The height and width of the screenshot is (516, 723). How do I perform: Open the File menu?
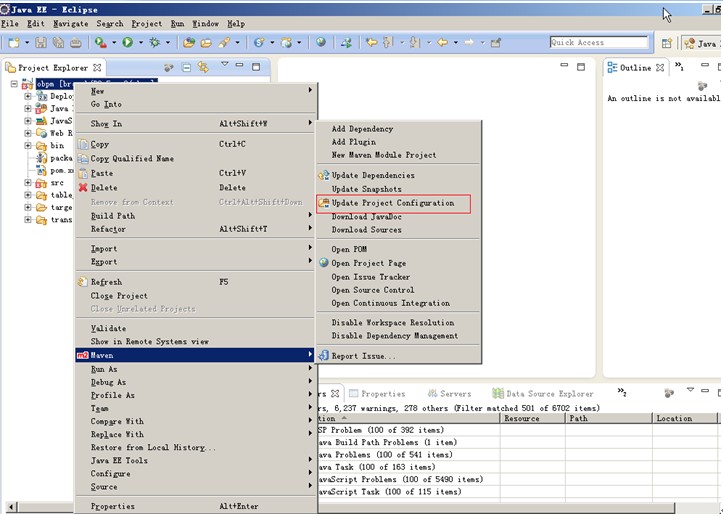point(10,24)
